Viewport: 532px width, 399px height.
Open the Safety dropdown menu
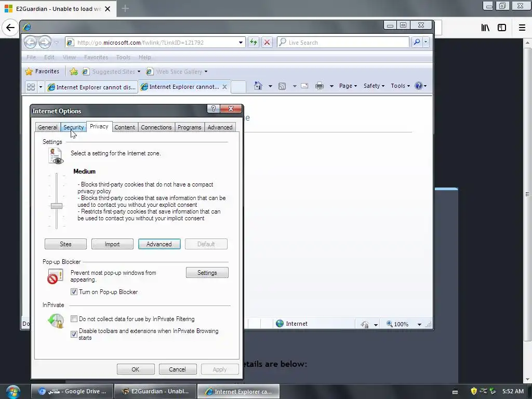(374, 86)
